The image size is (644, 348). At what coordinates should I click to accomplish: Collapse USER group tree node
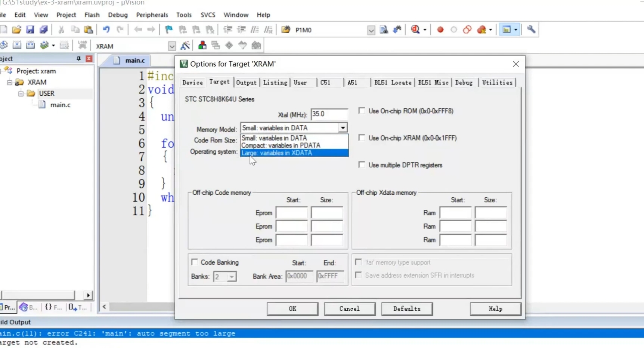(x=21, y=93)
